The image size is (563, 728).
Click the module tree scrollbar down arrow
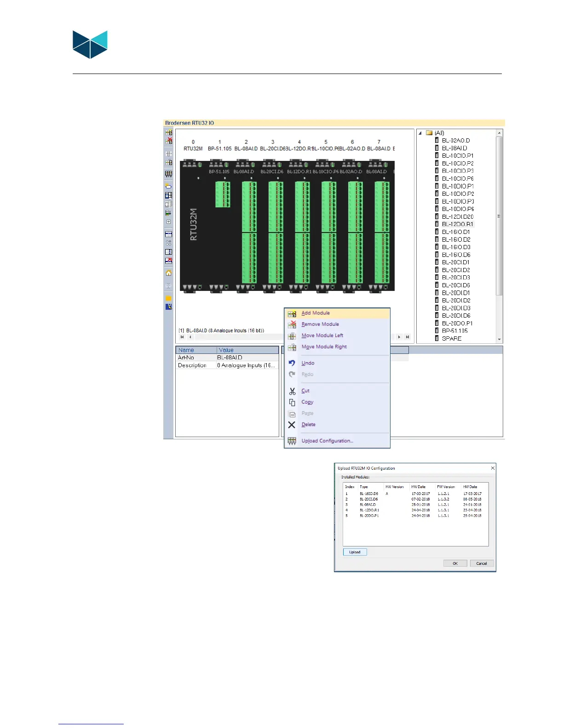[499, 340]
